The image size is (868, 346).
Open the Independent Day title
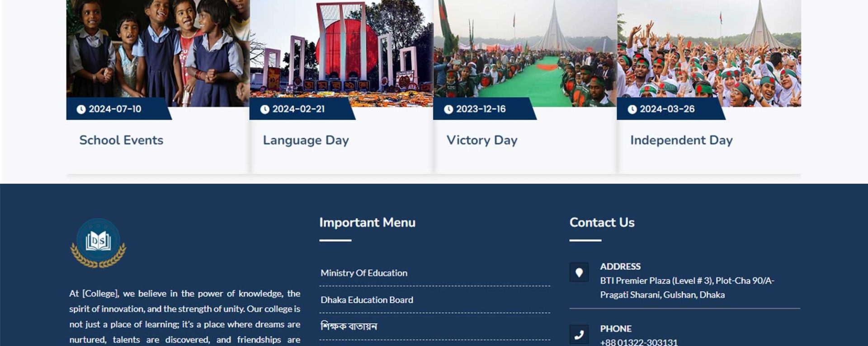pos(681,140)
